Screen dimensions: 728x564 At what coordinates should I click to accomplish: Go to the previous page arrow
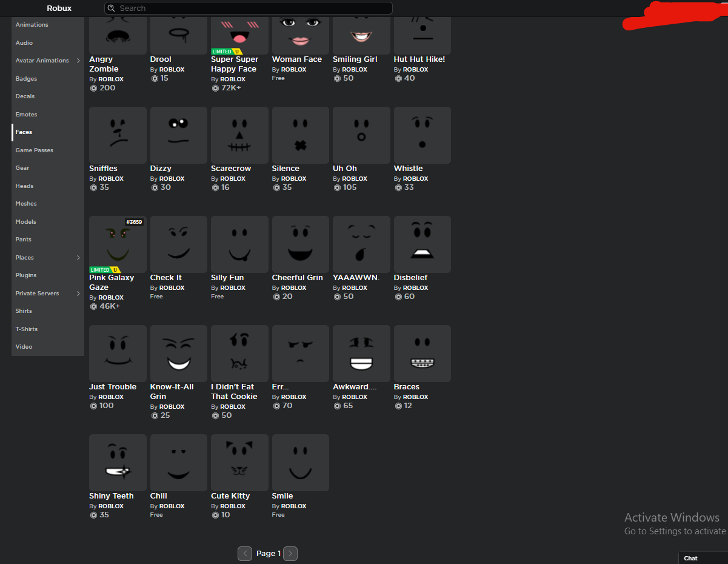pyautogui.click(x=245, y=553)
